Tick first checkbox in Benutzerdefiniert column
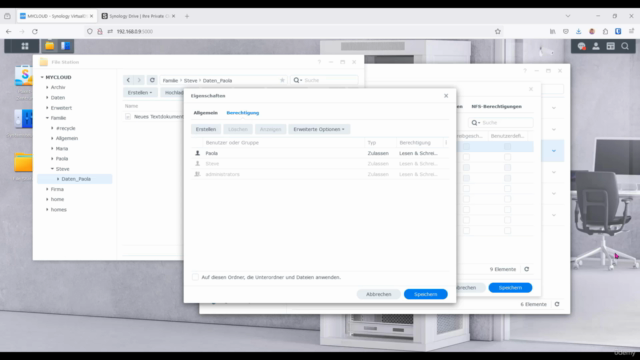Screen dimensions: 640x360 pyautogui.click(x=507, y=147)
